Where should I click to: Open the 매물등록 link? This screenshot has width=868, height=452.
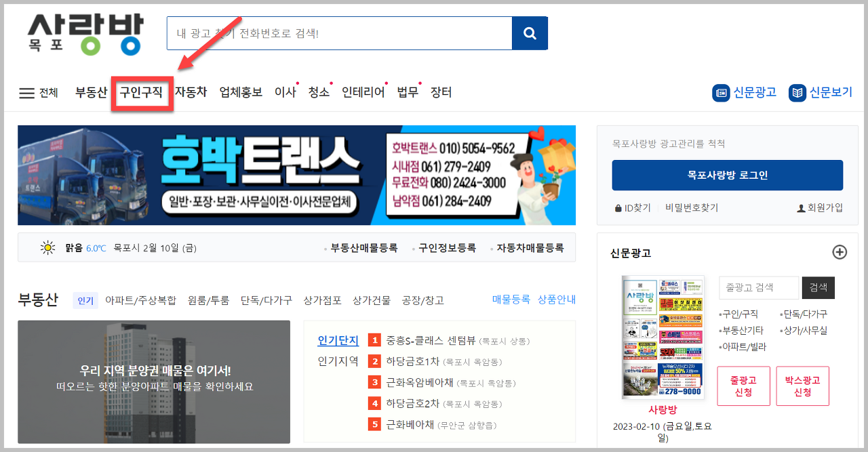(x=511, y=300)
